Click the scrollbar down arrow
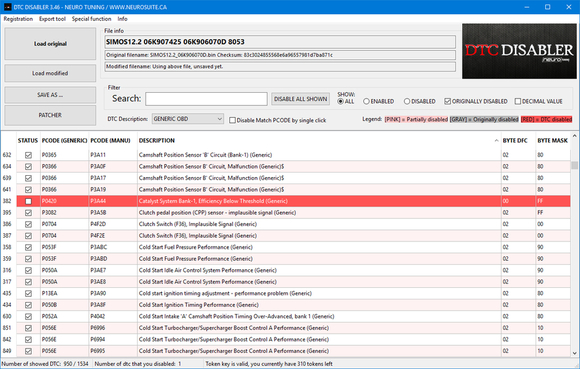 tap(574, 353)
